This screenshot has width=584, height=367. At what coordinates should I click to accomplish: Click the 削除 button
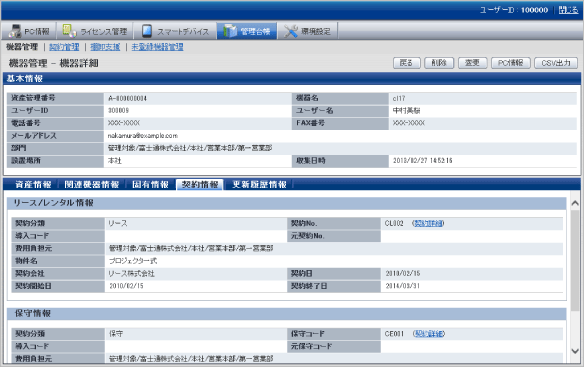[x=439, y=63]
